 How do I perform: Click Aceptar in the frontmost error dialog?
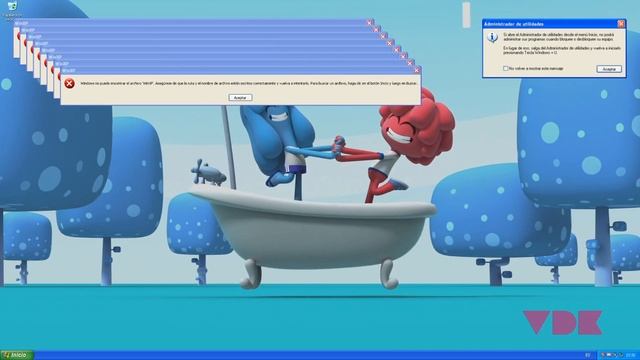[240, 98]
